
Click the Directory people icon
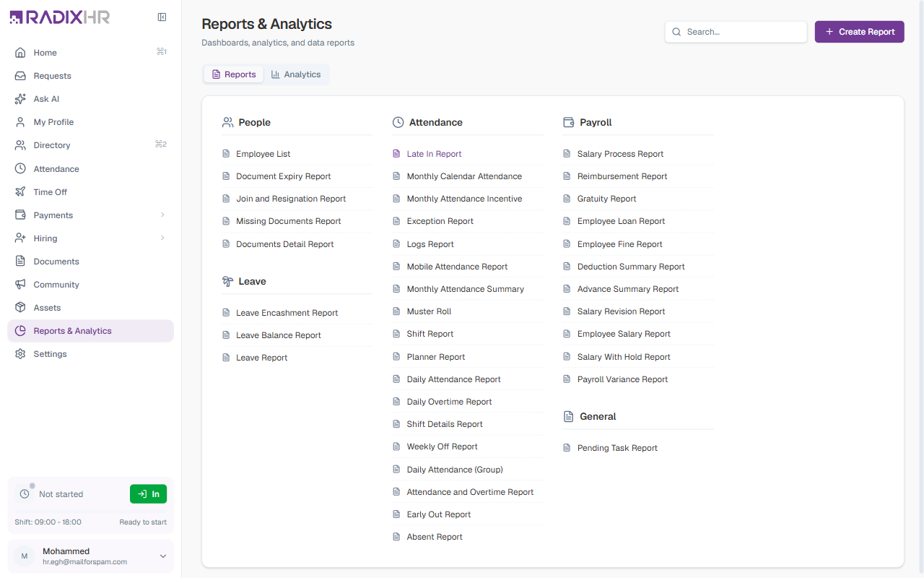pyautogui.click(x=20, y=145)
